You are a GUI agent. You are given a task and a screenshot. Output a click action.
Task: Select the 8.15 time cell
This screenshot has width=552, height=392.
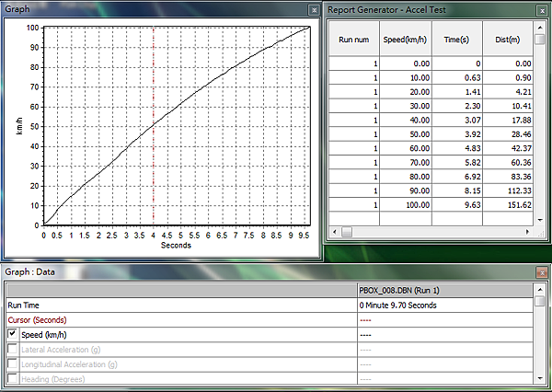[457, 190]
